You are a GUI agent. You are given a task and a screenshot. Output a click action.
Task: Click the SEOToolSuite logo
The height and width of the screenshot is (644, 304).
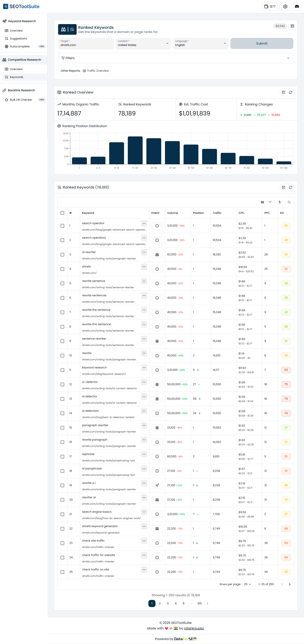(x=21, y=7)
